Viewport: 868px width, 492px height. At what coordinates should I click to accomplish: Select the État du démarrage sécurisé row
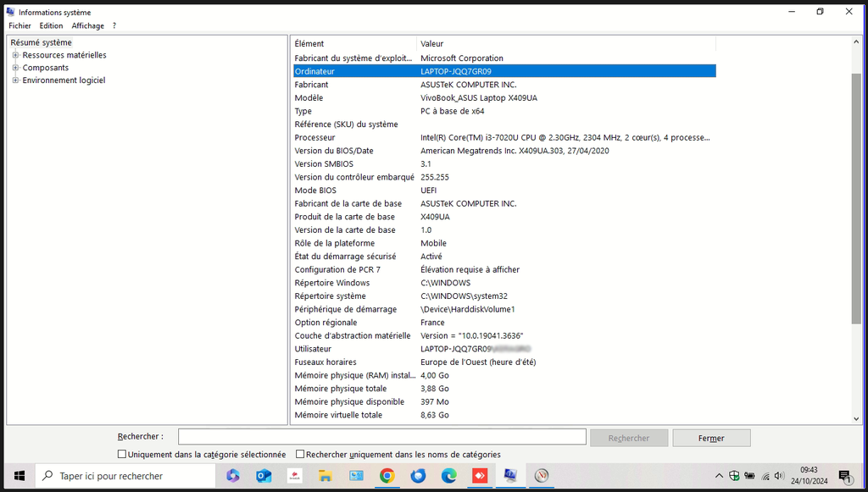point(504,257)
